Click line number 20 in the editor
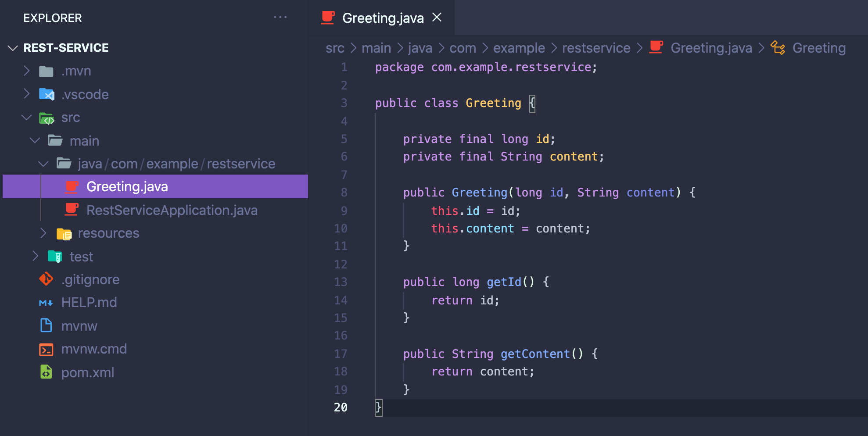The image size is (868, 436). pos(341,407)
